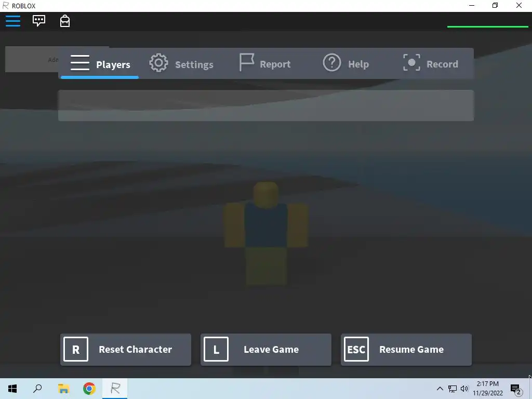Select the player row in Players list
Screen dimensions: 532x399
pos(266,105)
